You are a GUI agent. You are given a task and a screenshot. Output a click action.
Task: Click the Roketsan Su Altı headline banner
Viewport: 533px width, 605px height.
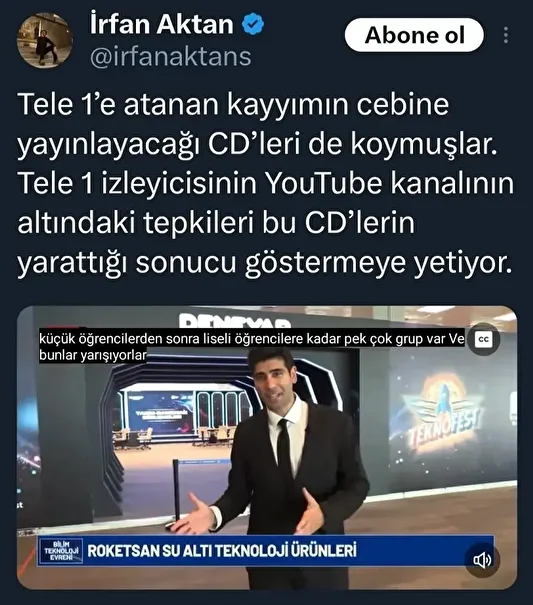(x=266, y=551)
